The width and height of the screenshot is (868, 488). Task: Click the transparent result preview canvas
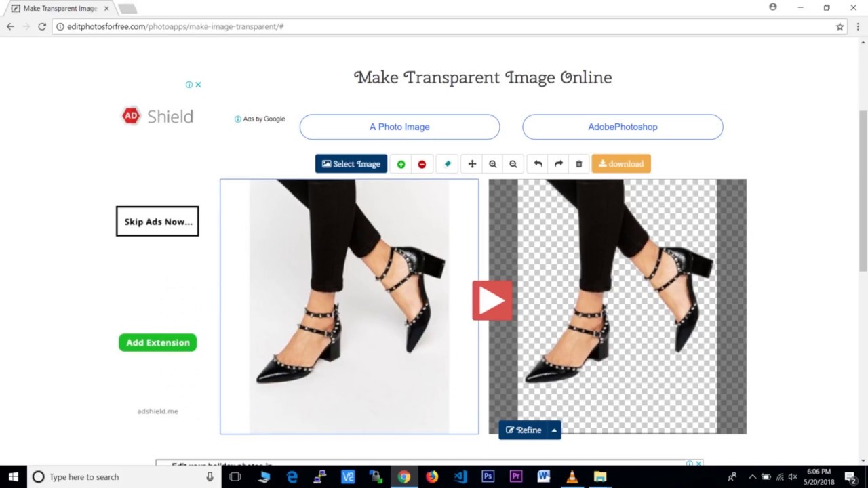click(617, 306)
